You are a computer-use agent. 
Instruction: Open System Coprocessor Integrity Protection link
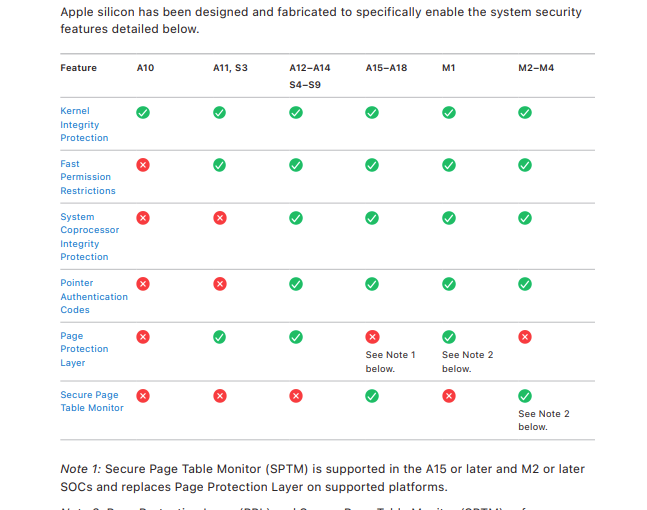(x=90, y=236)
